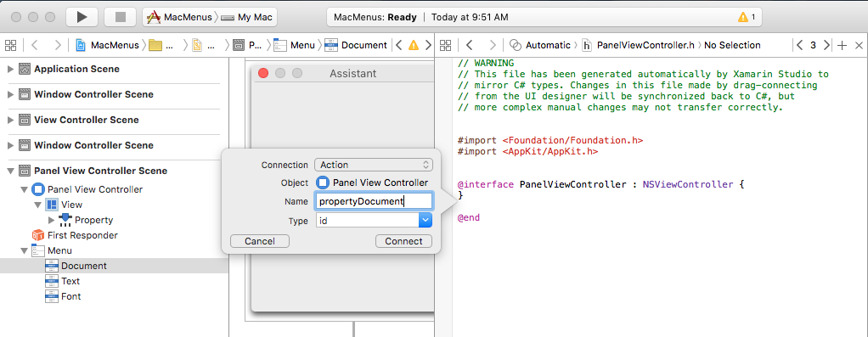Select Font menu item in outline

coord(70,296)
